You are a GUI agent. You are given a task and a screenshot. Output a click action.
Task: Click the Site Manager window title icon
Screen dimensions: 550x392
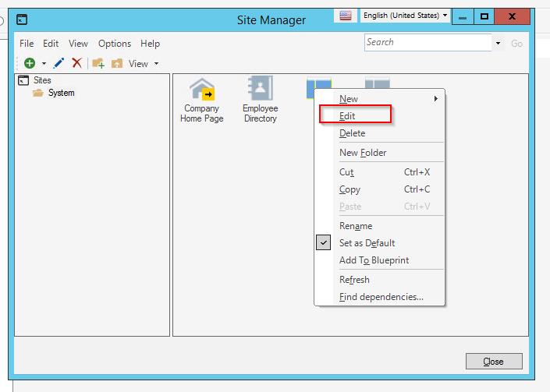(23, 19)
